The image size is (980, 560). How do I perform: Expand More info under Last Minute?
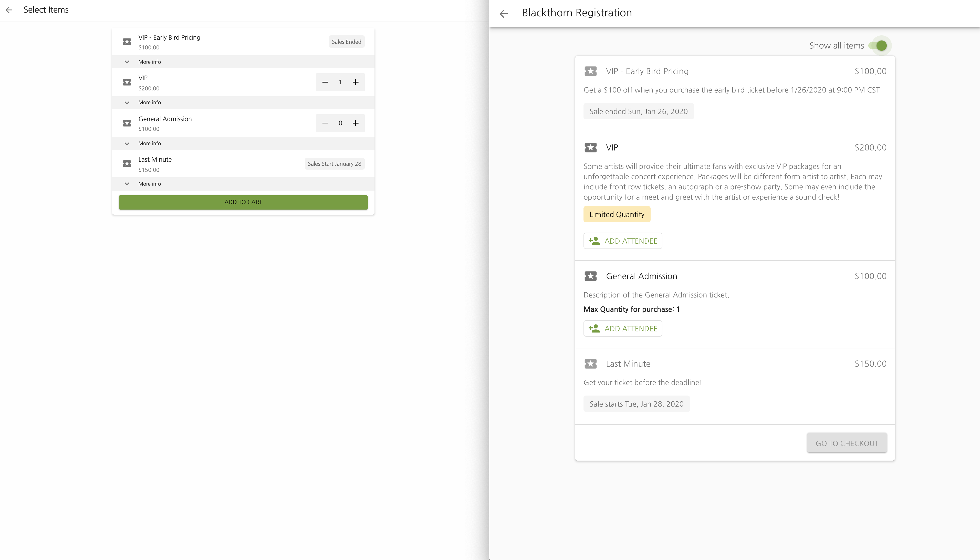[x=150, y=184]
